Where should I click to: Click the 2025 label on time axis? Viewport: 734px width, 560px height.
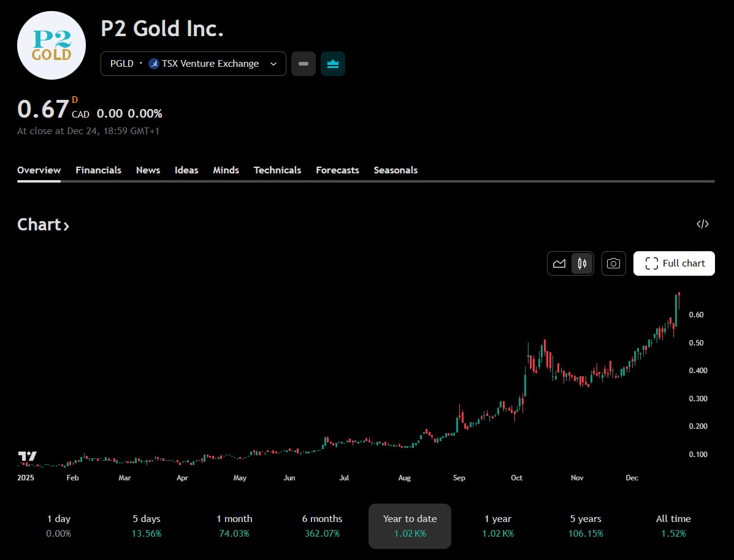(26, 478)
